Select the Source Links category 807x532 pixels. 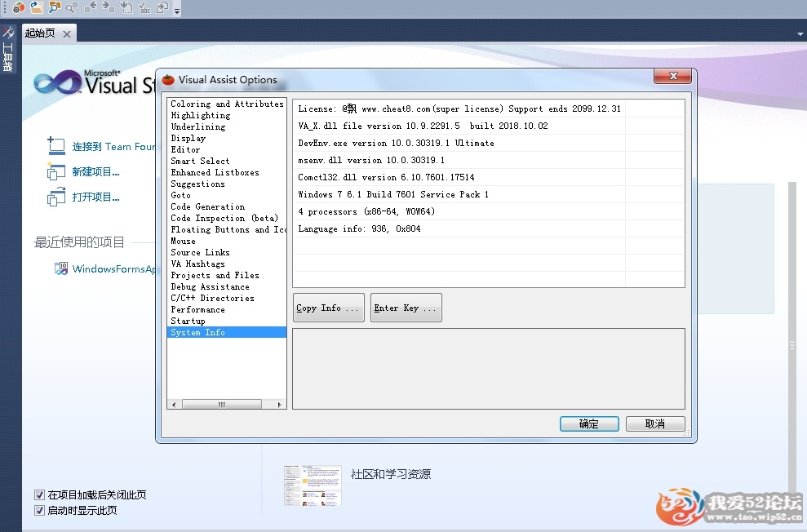click(227, 252)
